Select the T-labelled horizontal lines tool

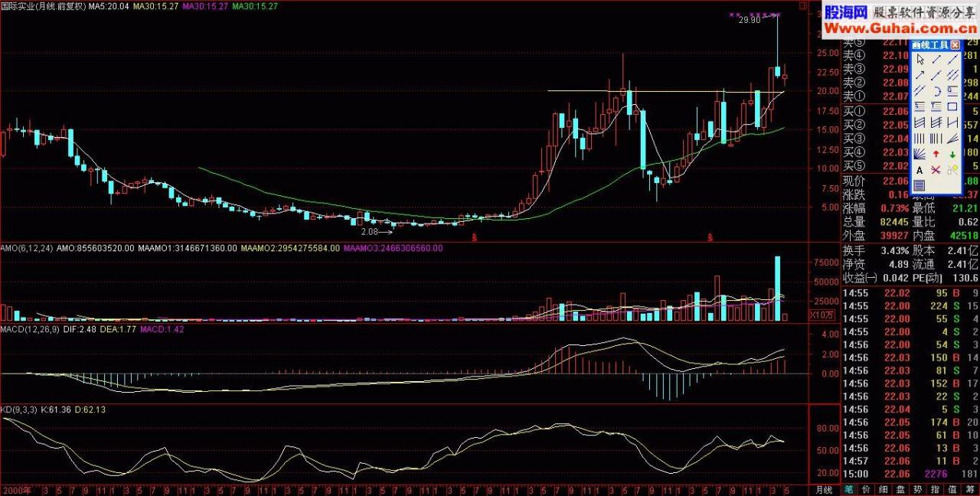pyautogui.click(x=936, y=106)
